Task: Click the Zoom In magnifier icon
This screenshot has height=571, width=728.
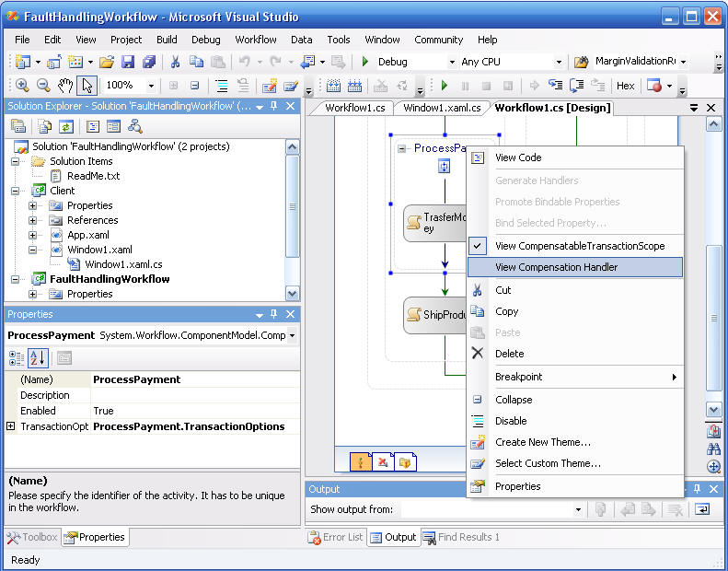Action: (22, 86)
